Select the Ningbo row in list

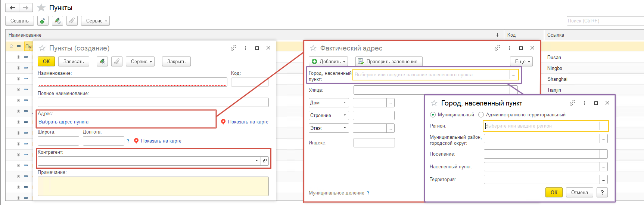click(x=555, y=68)
